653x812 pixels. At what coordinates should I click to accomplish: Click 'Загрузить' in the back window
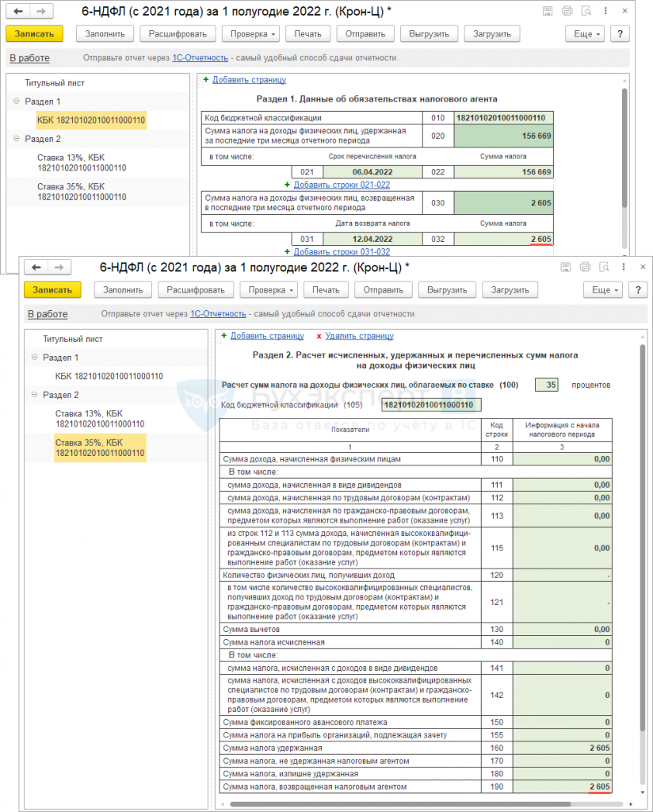click(x=491, y=33)
